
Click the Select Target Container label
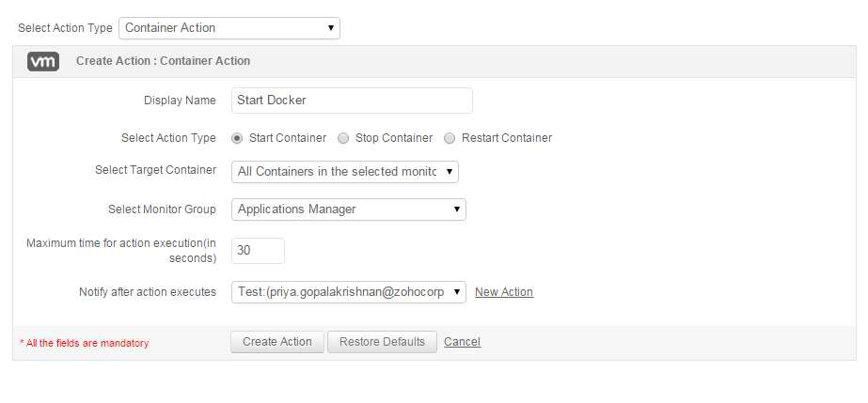coord(155,170)
